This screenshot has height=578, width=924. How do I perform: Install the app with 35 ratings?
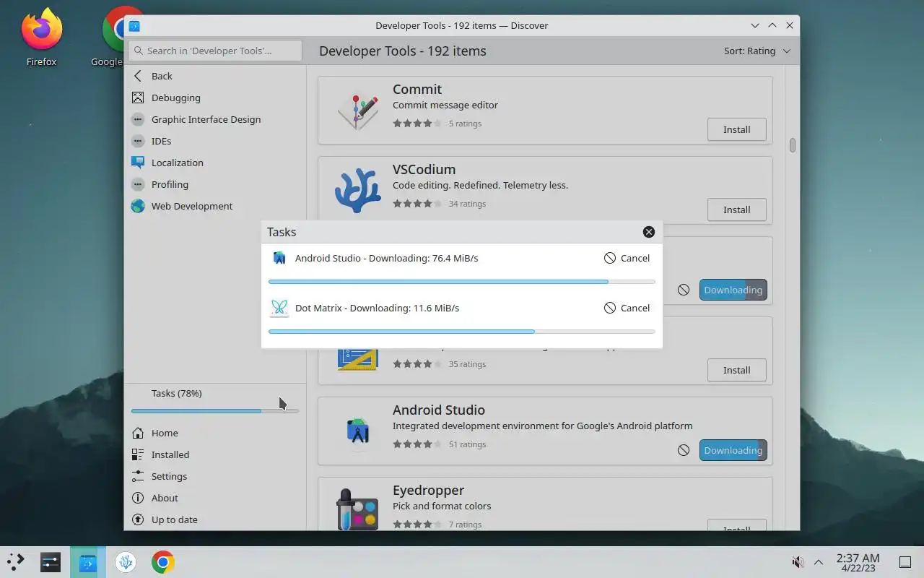coord(737,370)
